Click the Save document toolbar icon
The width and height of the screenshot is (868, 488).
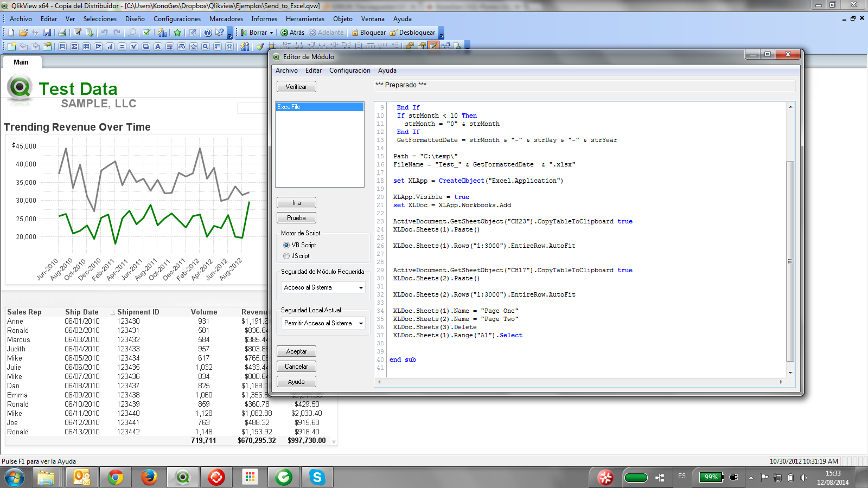tap(47, 33)
